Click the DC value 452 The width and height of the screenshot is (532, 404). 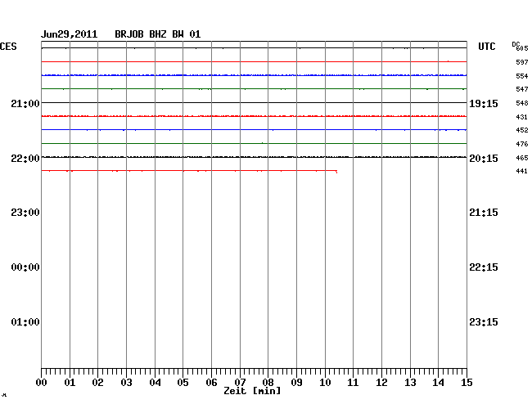pyautogui.click(x=522, y=130)
